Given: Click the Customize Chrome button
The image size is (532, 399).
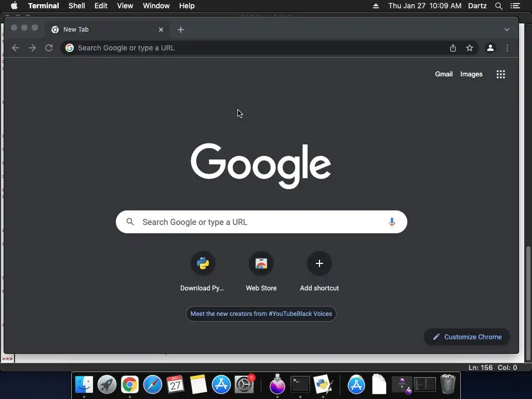Looking at the screenshot, I should (467, 337).
